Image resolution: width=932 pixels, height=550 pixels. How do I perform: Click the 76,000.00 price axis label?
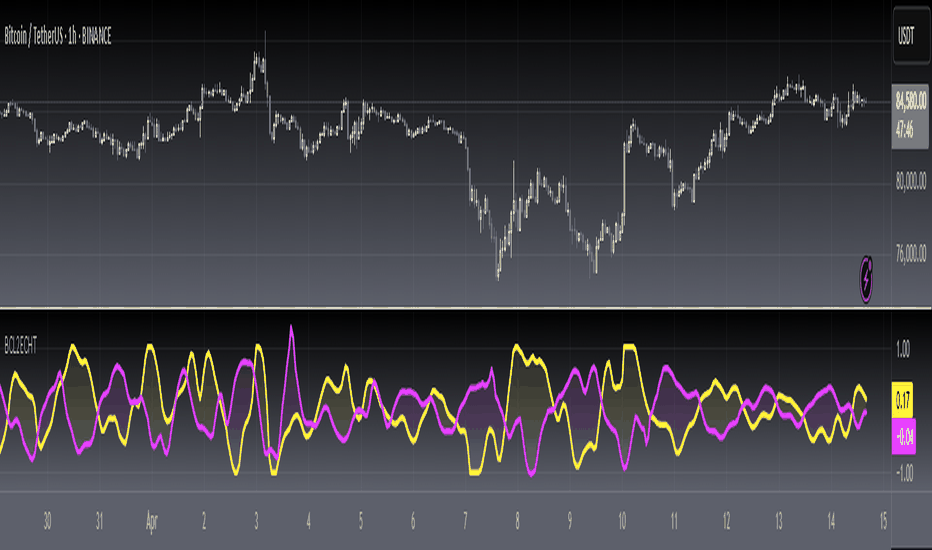click(x=911, y=254)
